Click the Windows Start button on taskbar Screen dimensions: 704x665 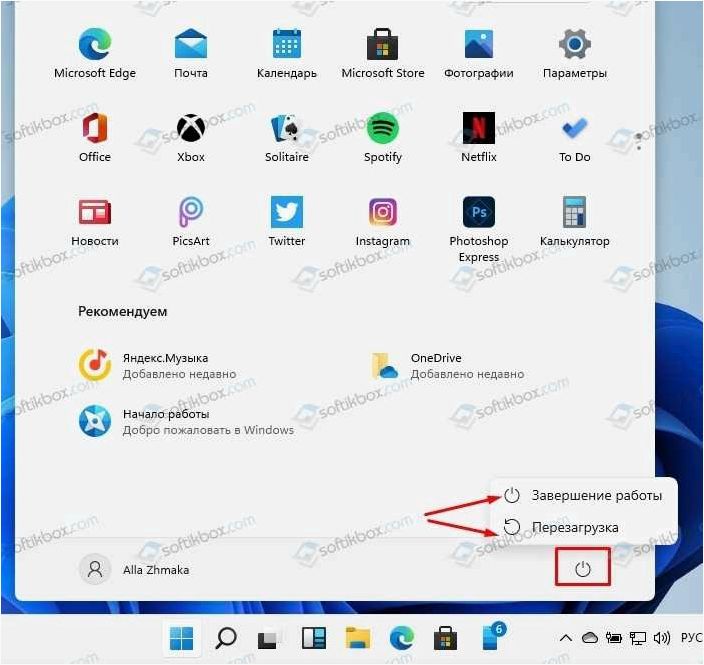click(x=181, y=638)
